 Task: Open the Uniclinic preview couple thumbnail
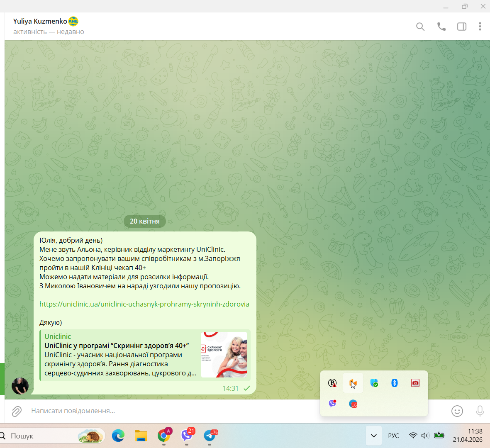click(x=224, y=355)
